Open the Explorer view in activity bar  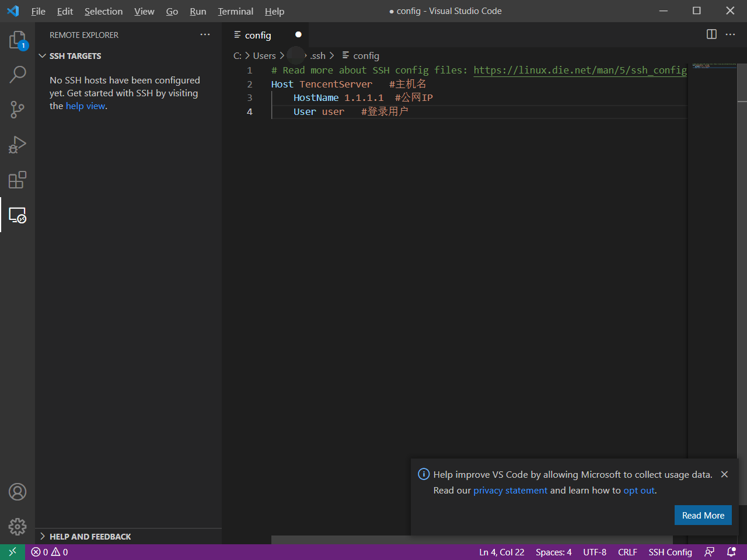(x=18, y=40)
